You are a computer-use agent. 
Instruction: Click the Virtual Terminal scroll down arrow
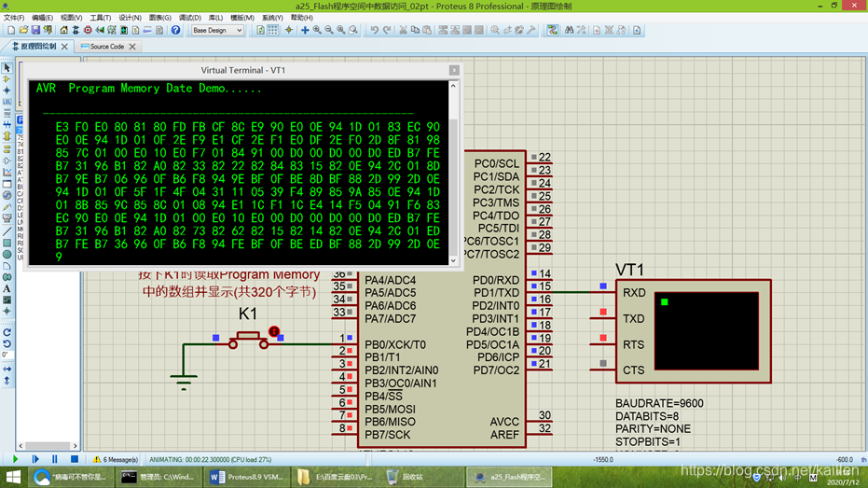click(454, 260)
